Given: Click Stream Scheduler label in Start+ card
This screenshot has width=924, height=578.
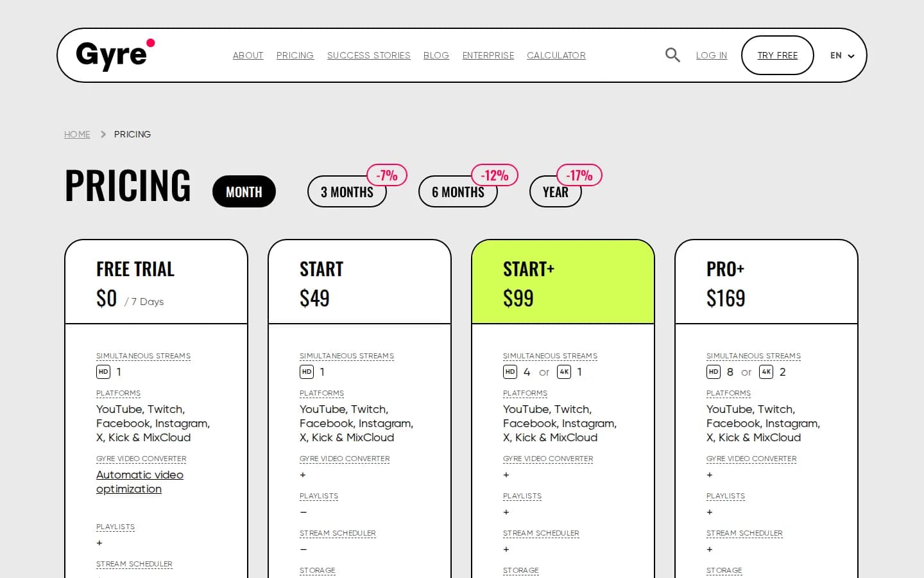Looking at the screenshot, I should pyautogui.click(x=541, y=533).
